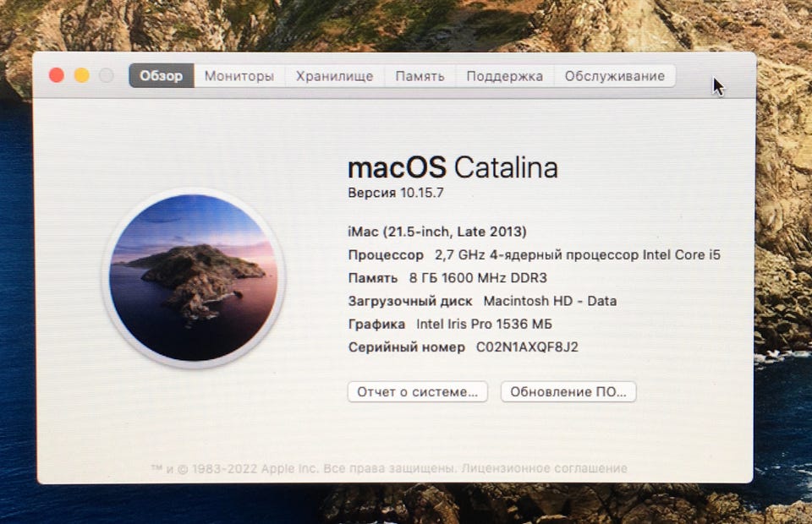Click the 8 ГБ 1600 MHz DDR3 value
The image size is (812, 524).
tap(478, 278)
